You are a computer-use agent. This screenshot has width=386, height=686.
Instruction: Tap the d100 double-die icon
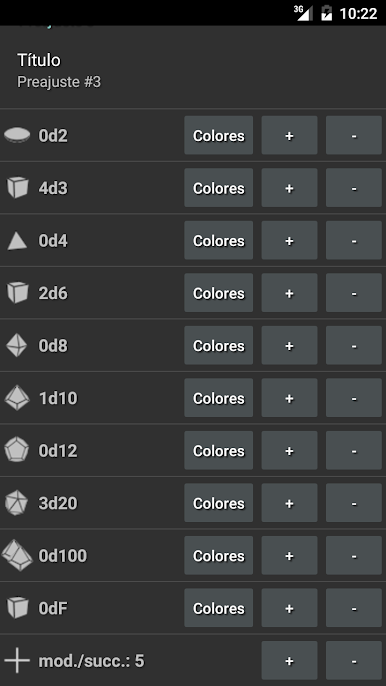pos(17,555)
